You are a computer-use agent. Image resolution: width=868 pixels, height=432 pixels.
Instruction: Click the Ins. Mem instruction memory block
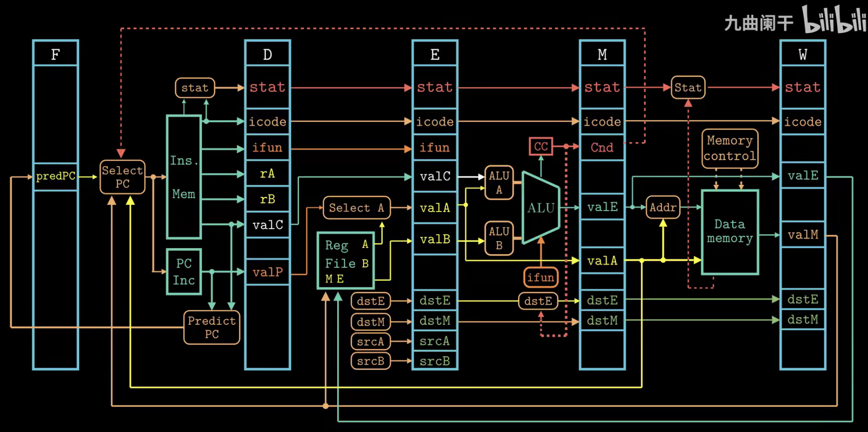coord(184,177)
